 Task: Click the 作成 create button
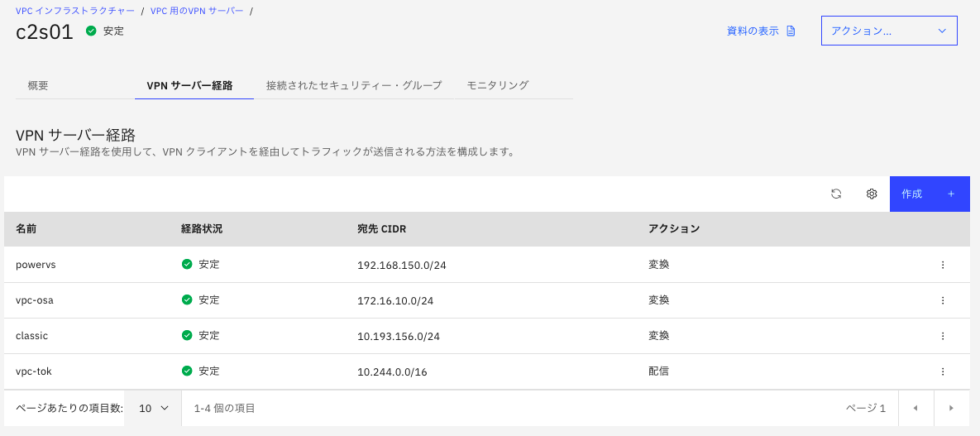[930, 194]
